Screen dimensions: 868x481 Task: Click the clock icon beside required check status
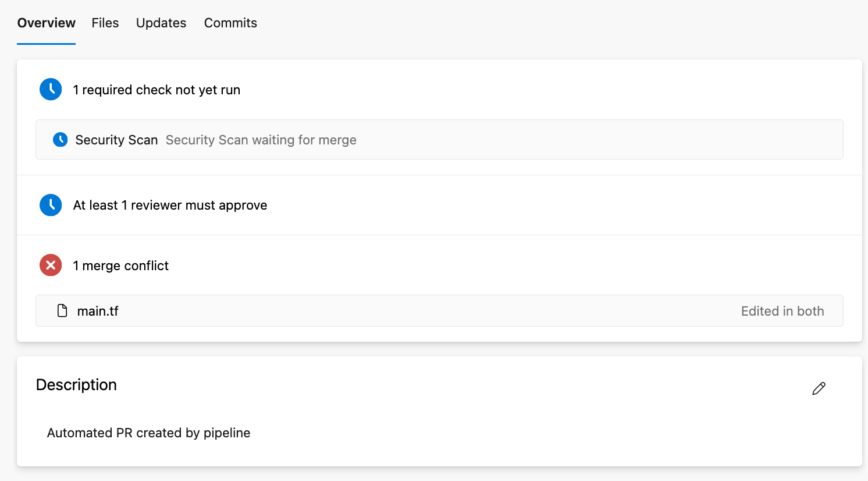coord(51,90)
